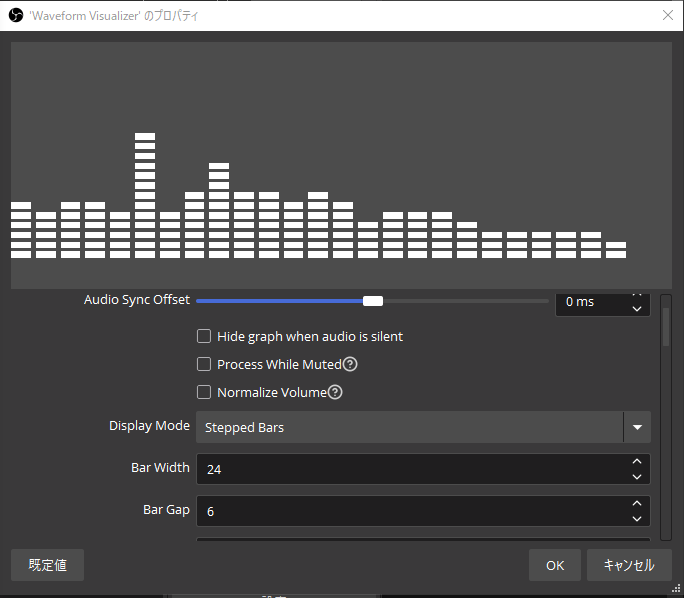684x598 pixels.
Task: Increase Bar Gap with up arrow
Action: click(x=637, y=503)
